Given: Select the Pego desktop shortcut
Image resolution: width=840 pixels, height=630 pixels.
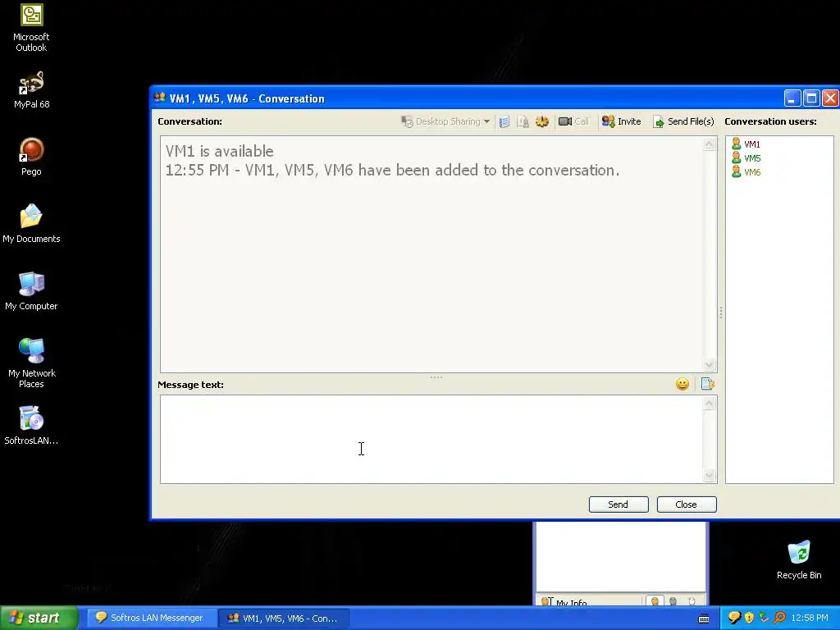Looking at the screenshot, I should coord(31,157).
